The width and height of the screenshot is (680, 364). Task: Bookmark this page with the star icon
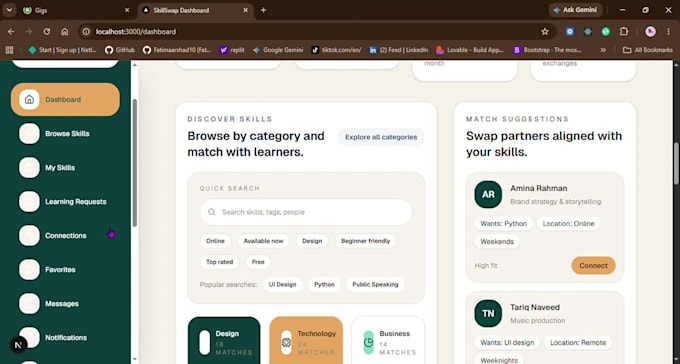[545, 32]
